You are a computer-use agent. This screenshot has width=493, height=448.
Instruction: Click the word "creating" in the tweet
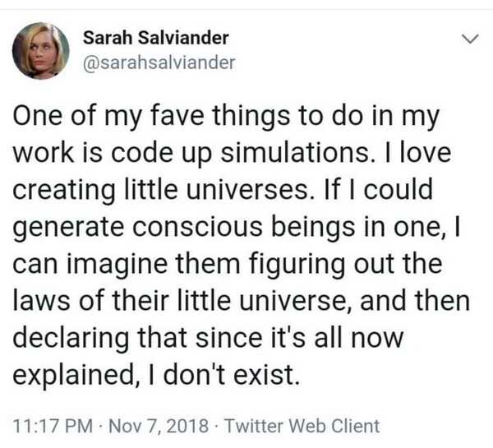62,190
